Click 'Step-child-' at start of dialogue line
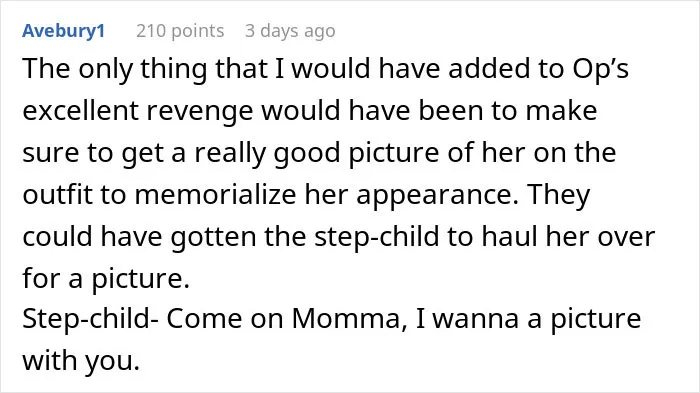Image resolution: width=700 pixels, height=393 pixels. pos(88,319)
